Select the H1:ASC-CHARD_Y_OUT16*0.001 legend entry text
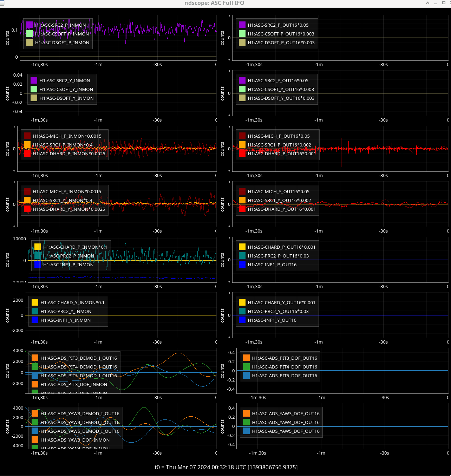Image resolution: width=451 pixels, height=476 pixels. click(281, 302)
